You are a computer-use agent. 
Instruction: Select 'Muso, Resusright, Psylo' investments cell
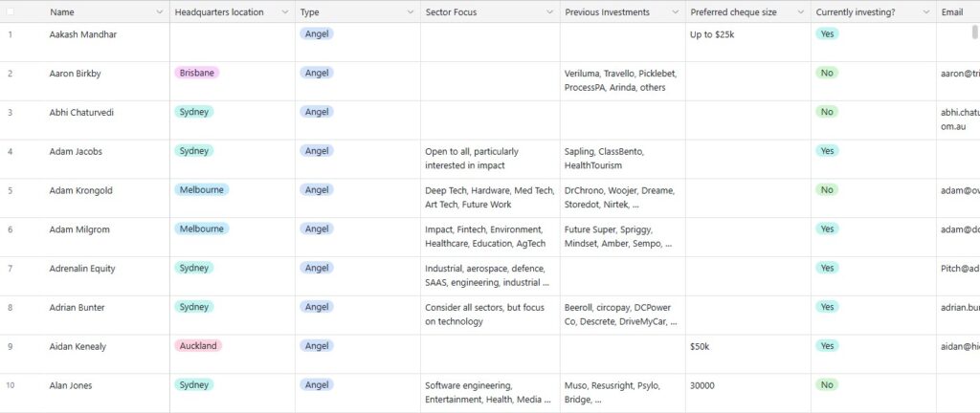point(622,393)
